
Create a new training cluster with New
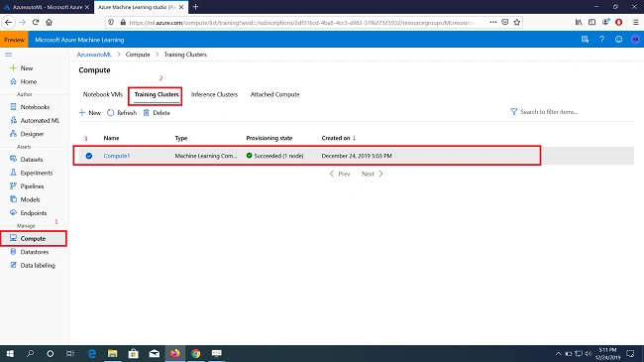89,113
